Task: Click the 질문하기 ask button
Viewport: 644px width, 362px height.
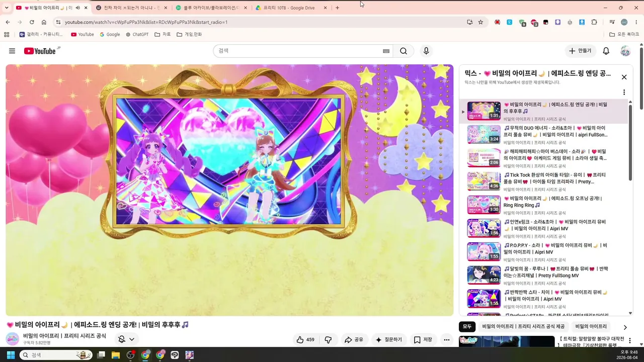Action: pyautogui.click(x=388, y=340)
